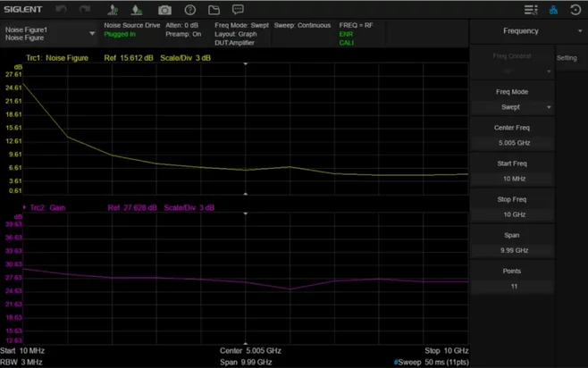The height and width of the screenshot is (368, 588).
Task: Click the redo arrow icon
Action: pyautogui.click(x=85, y=9)
